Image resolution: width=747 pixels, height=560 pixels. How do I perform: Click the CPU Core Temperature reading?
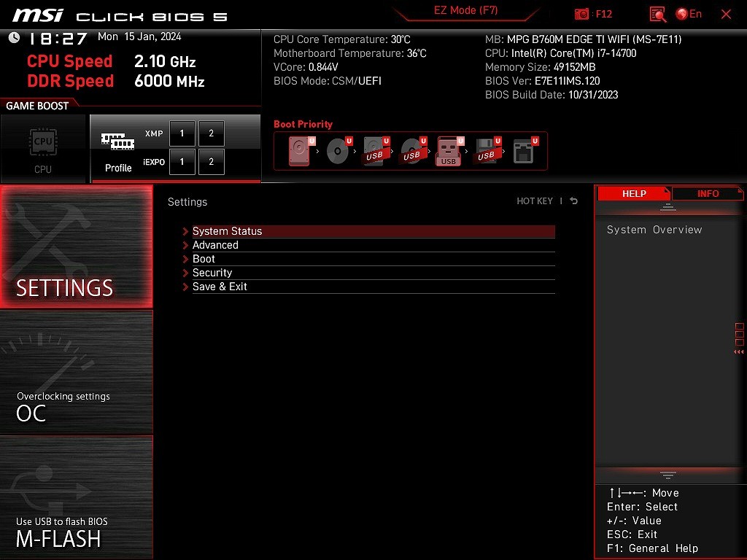[341, 39]
